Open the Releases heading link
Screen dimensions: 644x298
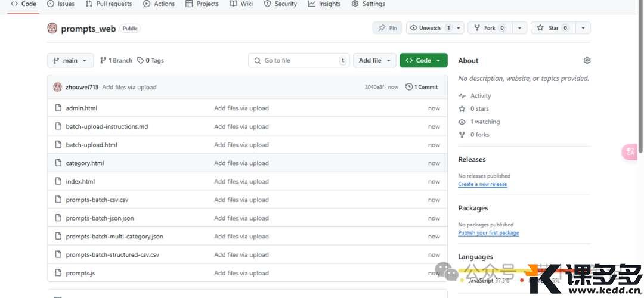coord(472,159)
